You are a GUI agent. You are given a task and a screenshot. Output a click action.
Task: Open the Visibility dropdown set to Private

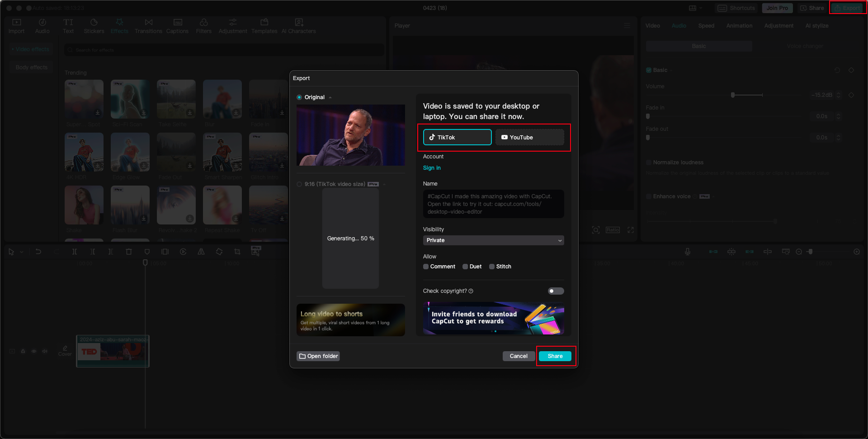click(x=493, y=240)
